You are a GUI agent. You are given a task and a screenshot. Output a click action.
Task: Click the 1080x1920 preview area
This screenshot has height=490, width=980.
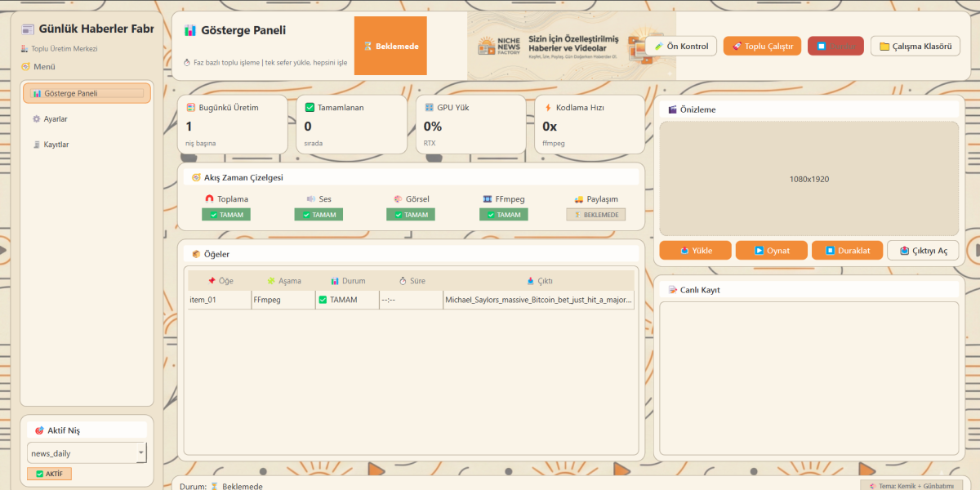click(x=808, y=179)
